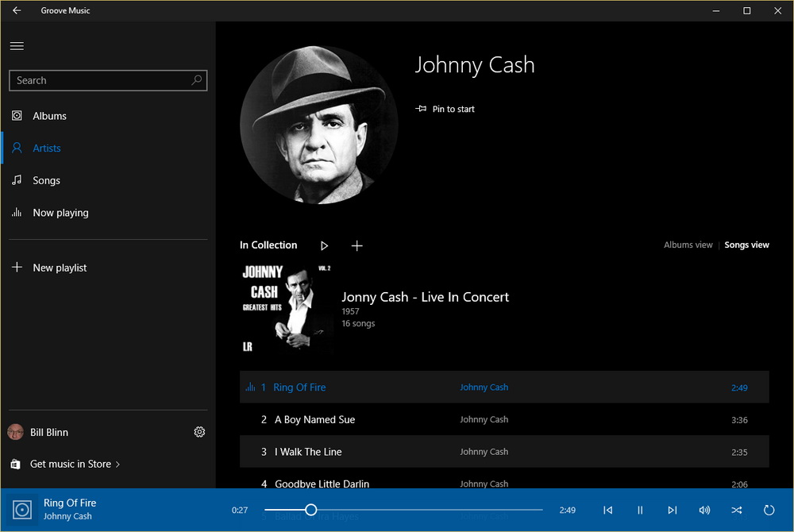Click the Johnny Cash Greatest Hits album cover
Screen dimensions: 794x532
pyautogui.click(x=287, y=308)
